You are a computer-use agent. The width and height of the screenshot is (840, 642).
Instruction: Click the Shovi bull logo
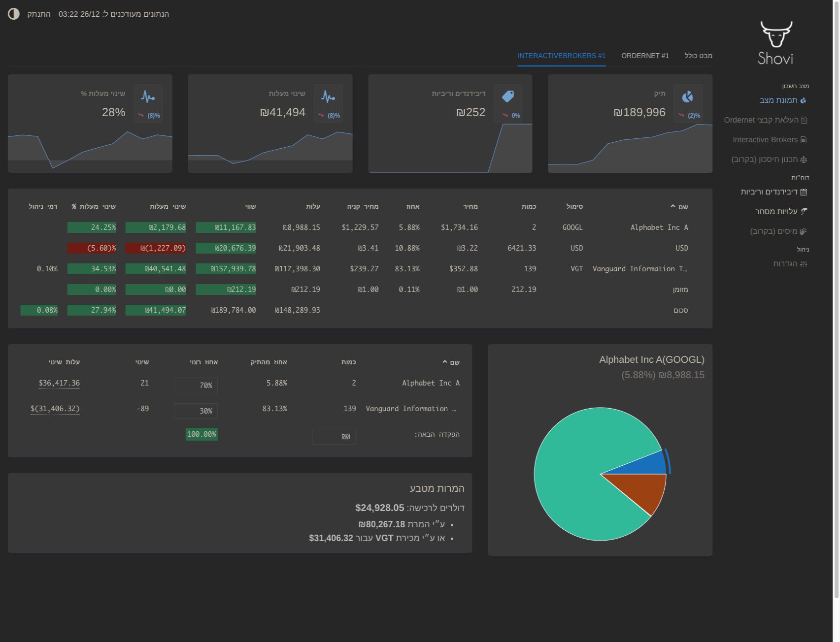tap(776, 43)
